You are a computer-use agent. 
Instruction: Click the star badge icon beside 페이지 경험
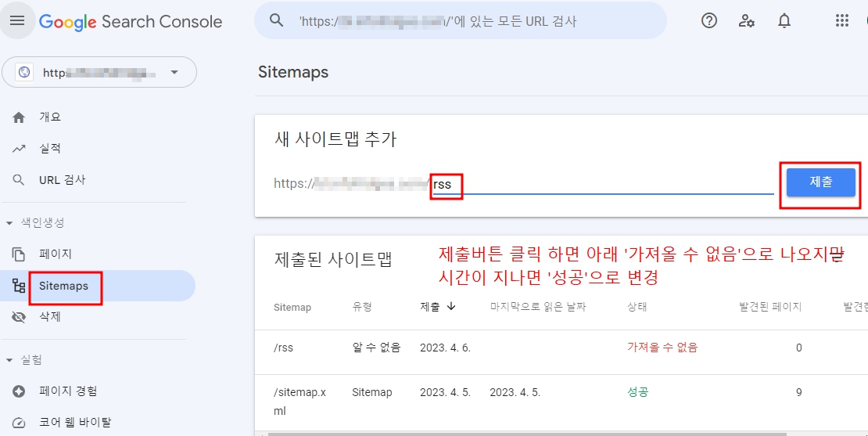click(x=19, y=391)
